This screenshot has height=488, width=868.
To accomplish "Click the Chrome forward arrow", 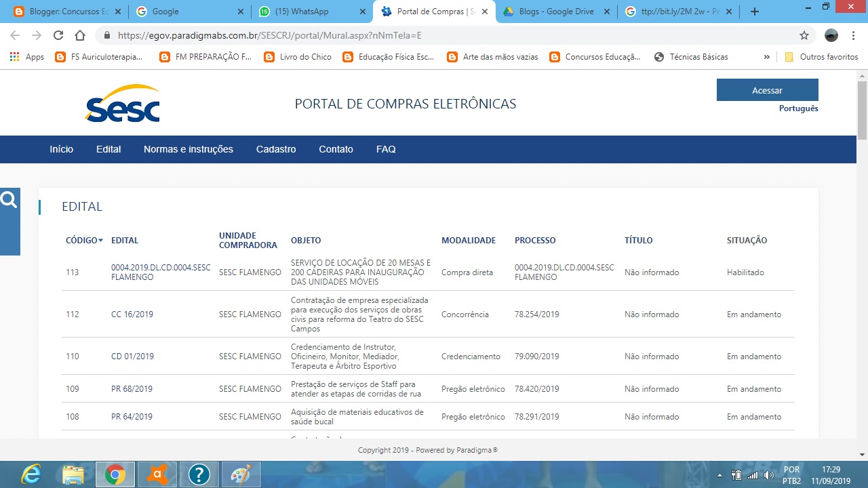I will 37,35.
